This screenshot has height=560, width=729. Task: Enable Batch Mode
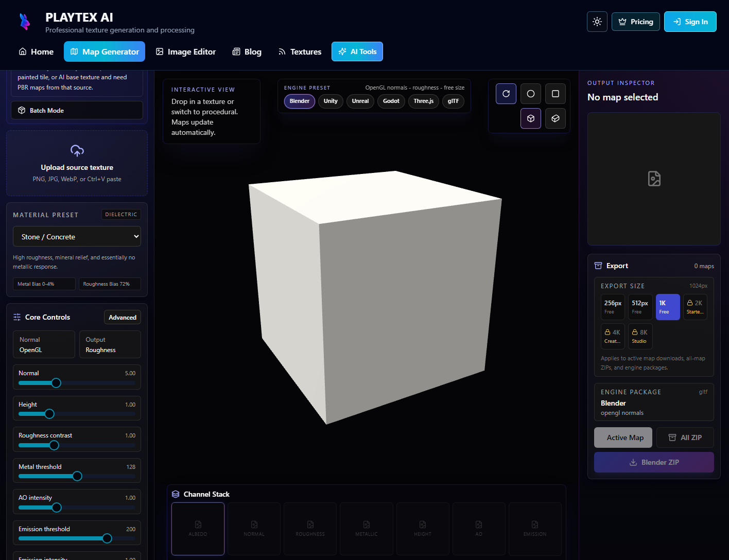(x=77, y=110)
